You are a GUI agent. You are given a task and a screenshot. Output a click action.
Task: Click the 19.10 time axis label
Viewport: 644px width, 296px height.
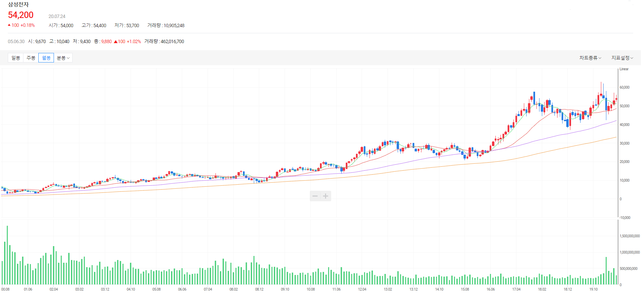point(593,289)
